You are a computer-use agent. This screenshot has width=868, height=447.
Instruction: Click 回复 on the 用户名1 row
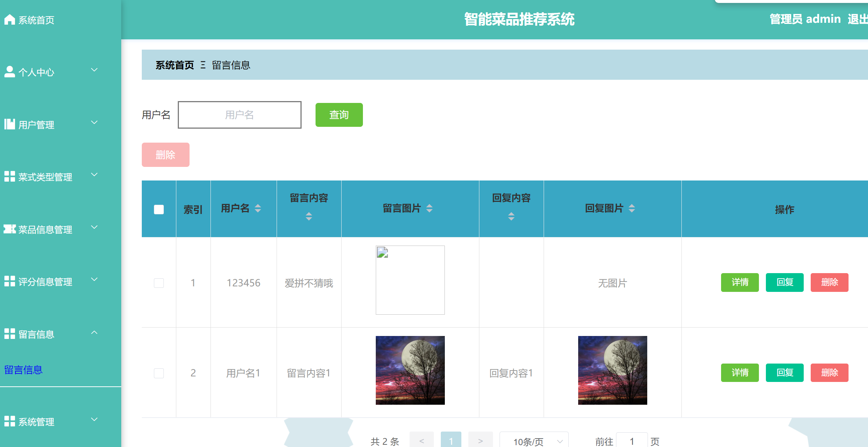pos(785,372)
